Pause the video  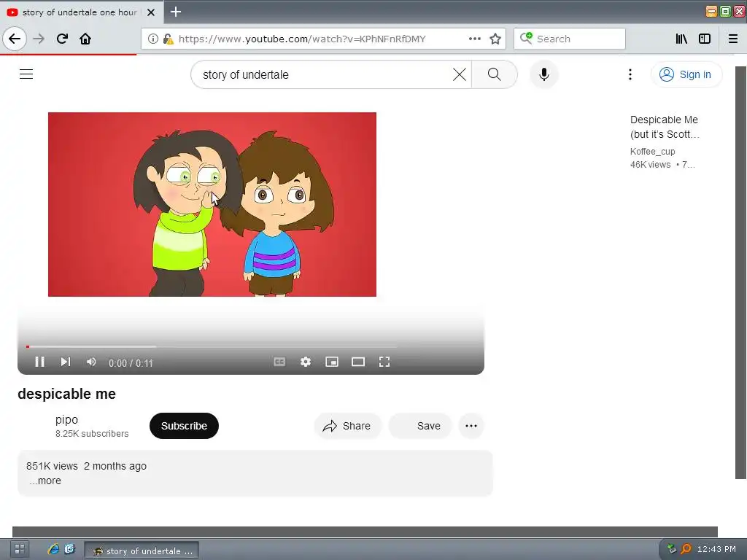(40, 362)
